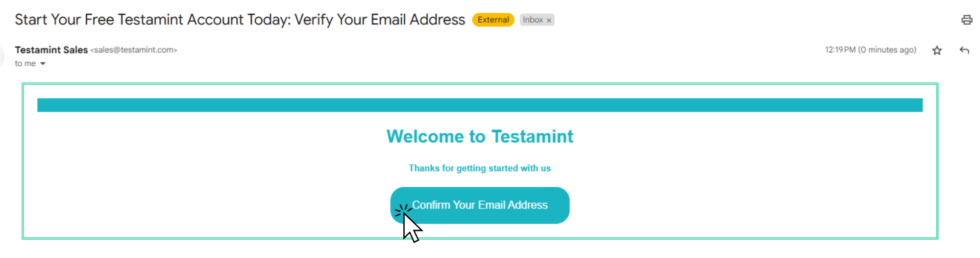
Task: Star this Testamint email
Action: [937, 51]
